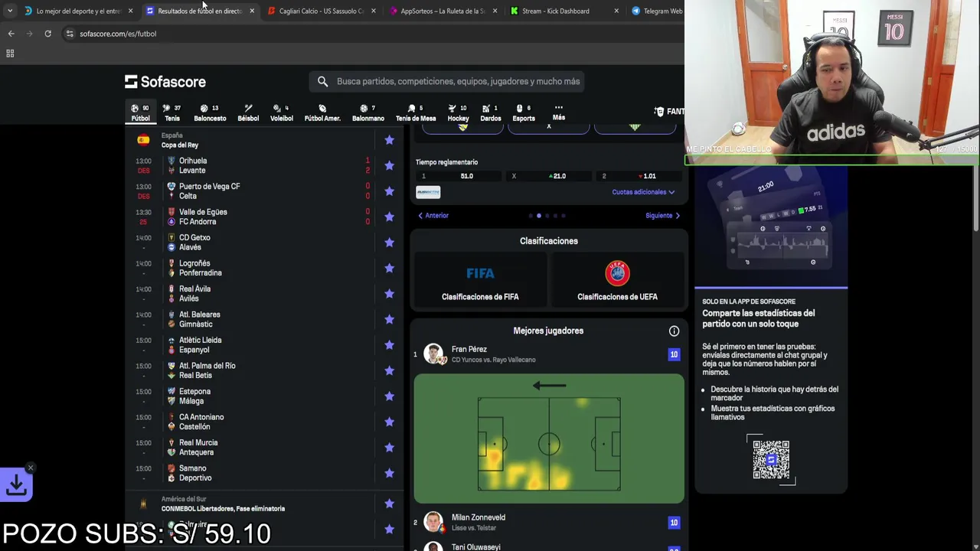This screenshot has width=980, height=551.
Task: Open the Fútbol sport tab
Action: coord(140,112)
